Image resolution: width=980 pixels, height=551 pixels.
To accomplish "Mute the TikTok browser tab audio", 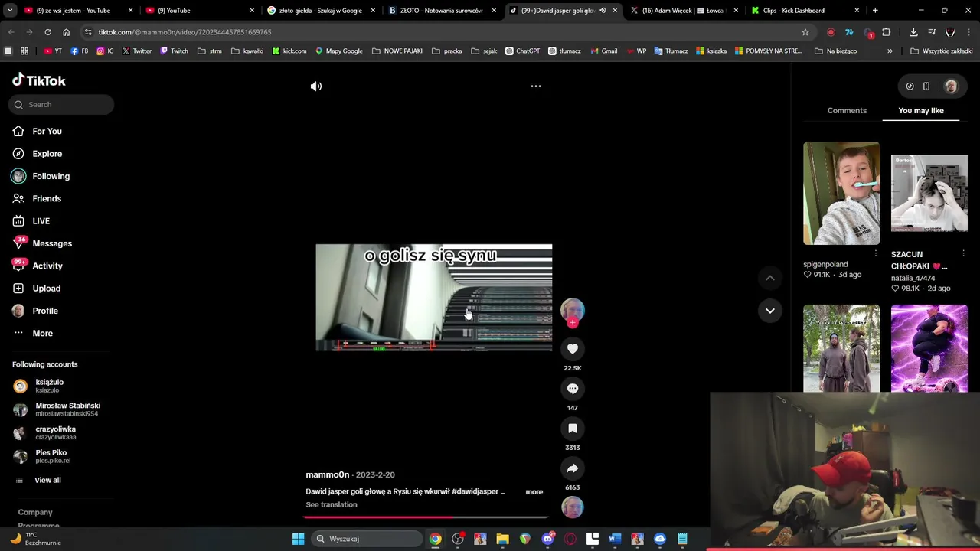I will click(603, 11).
